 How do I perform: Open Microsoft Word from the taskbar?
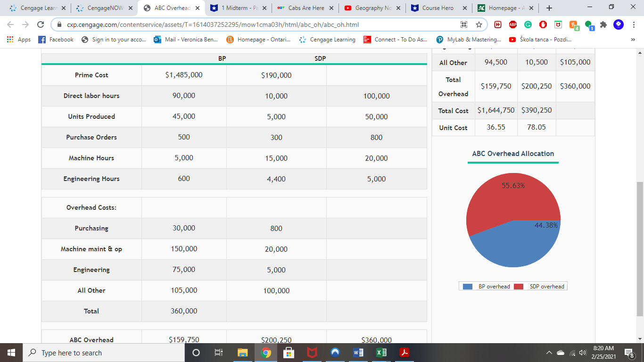coord(358,352)
